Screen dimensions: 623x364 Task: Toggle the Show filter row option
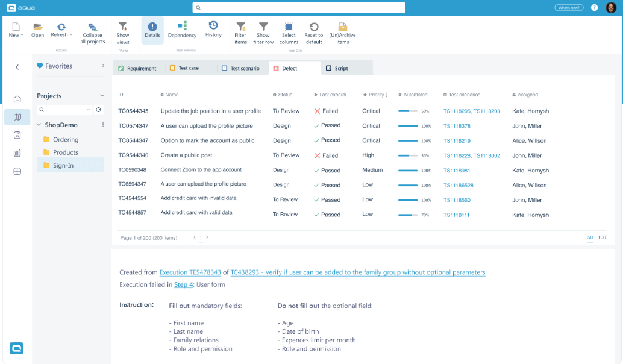pyautogui.click(x=263, y=31)
